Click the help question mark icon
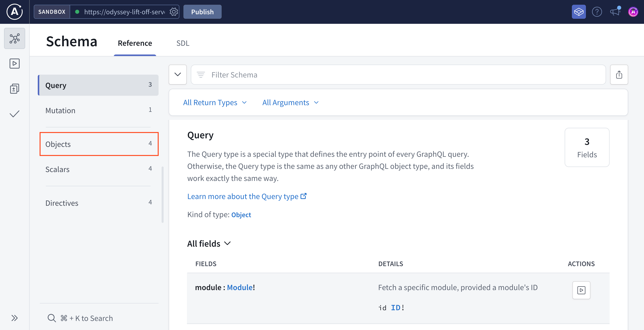Screen dimensions: 644x330 [597, 12]
